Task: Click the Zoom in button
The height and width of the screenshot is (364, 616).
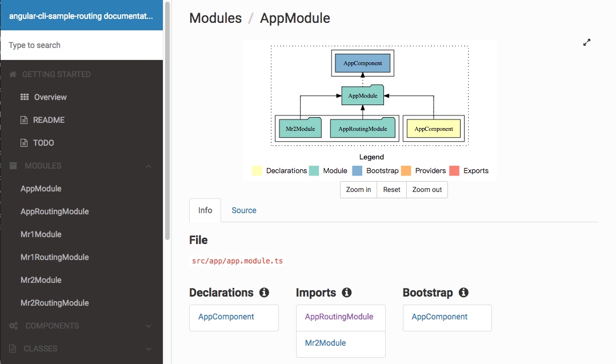Action: click(358, 190)
